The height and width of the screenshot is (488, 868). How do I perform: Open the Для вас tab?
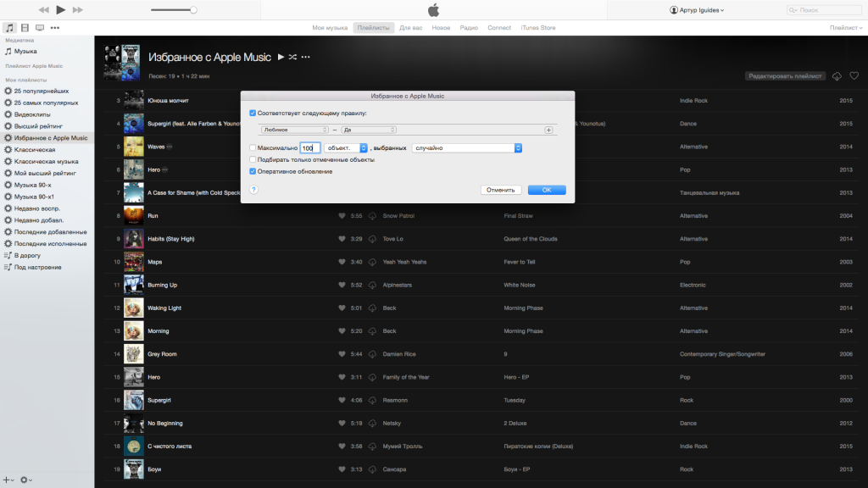pos(411,28)
